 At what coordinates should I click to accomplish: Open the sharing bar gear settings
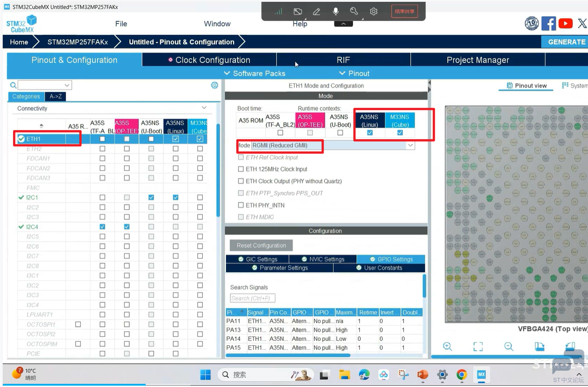(x=373, y=11)
